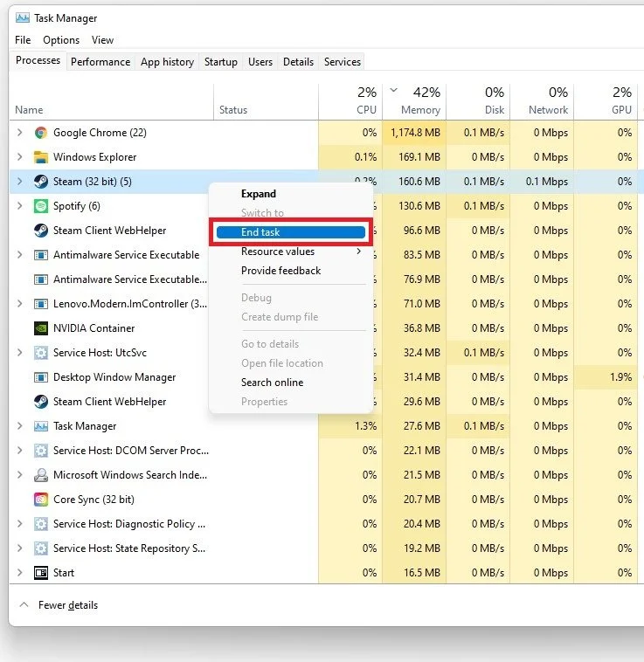Image resolution: width=644 pixels, height=662 pixels.
Task: Sort by the Network column header
Action: click(x=542, y=102)
